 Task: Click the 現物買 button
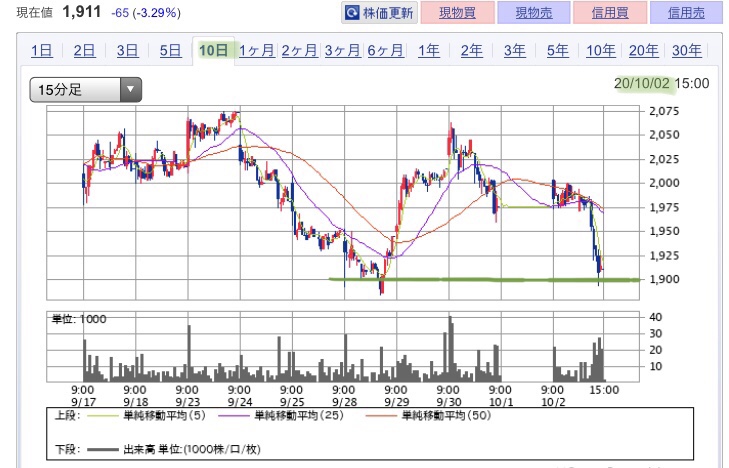coord(457,13)
